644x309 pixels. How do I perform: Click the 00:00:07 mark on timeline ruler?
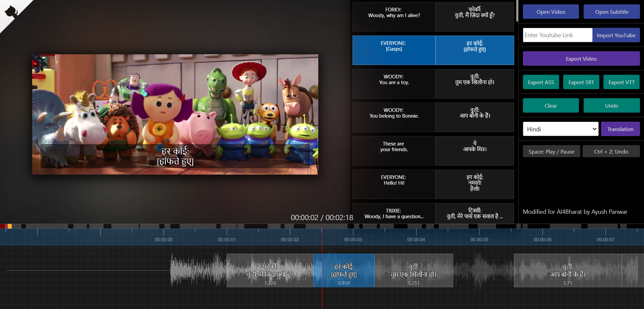pos(605,239)
